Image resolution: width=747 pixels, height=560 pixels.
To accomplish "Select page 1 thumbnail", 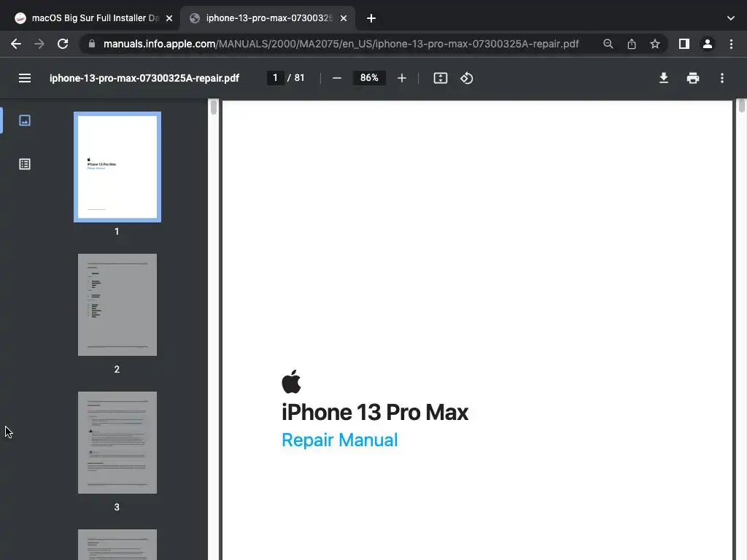I will pyautogui.click(x=117, y=167).
